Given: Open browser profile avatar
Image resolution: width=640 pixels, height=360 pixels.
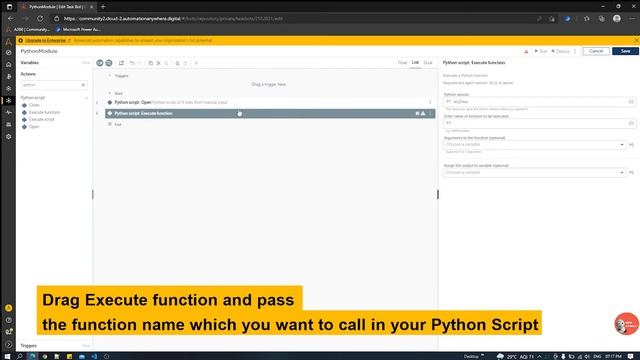Looking at the screenshot, I should click(x=617, y=18).
